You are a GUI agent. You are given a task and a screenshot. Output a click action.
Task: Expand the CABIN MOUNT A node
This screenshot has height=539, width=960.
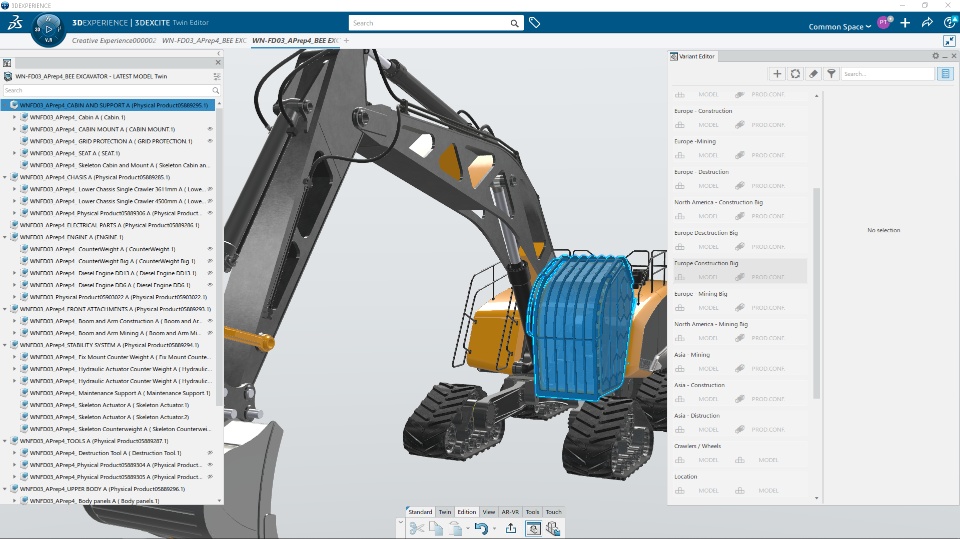pos(15,129)
